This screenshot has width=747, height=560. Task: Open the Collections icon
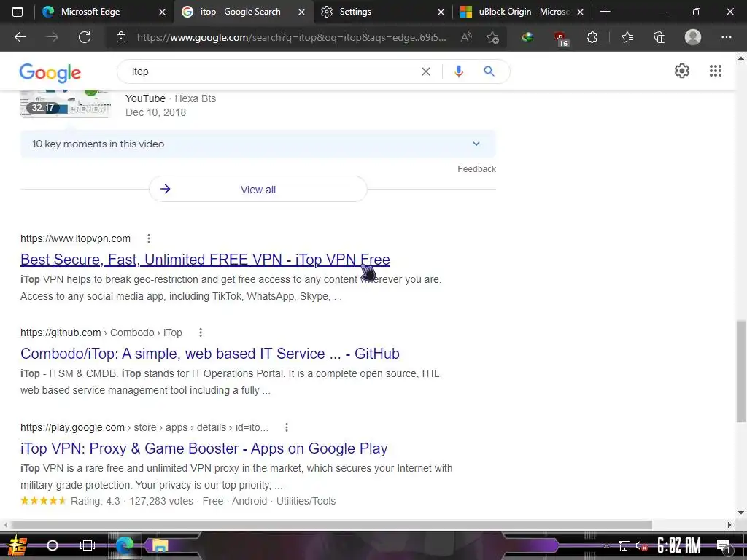tap(659, 37)
